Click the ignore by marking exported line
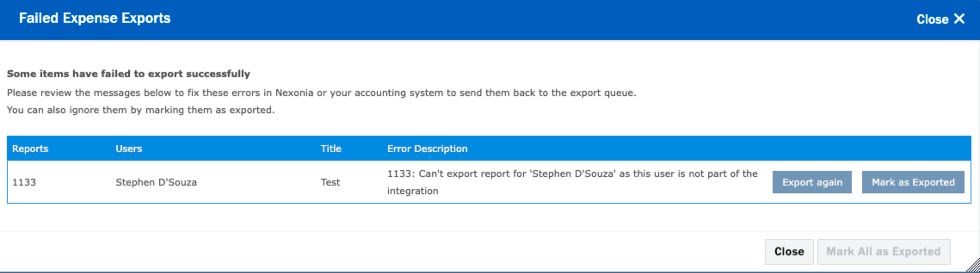The width and height of the screenshot is (980, 273). [x=141, y=110]
